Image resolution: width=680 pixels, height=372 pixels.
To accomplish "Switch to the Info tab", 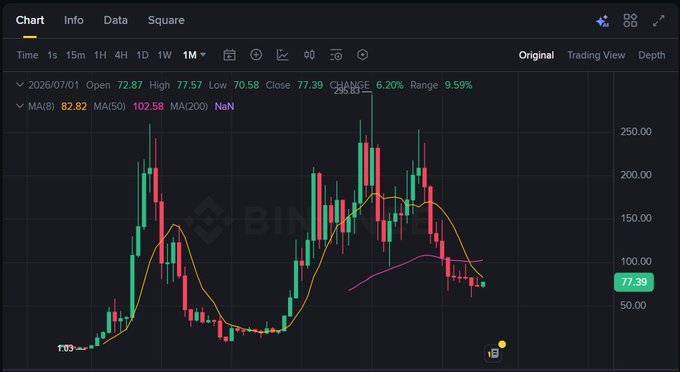I will [x=74, y=20].
